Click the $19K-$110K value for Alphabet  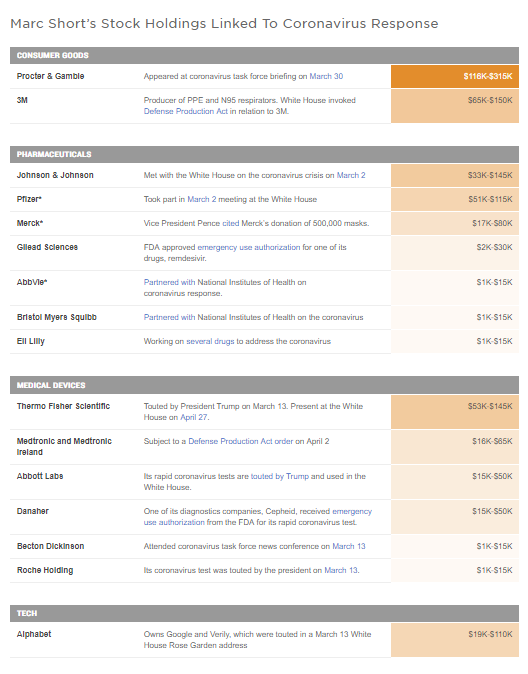tap(491, 634)
